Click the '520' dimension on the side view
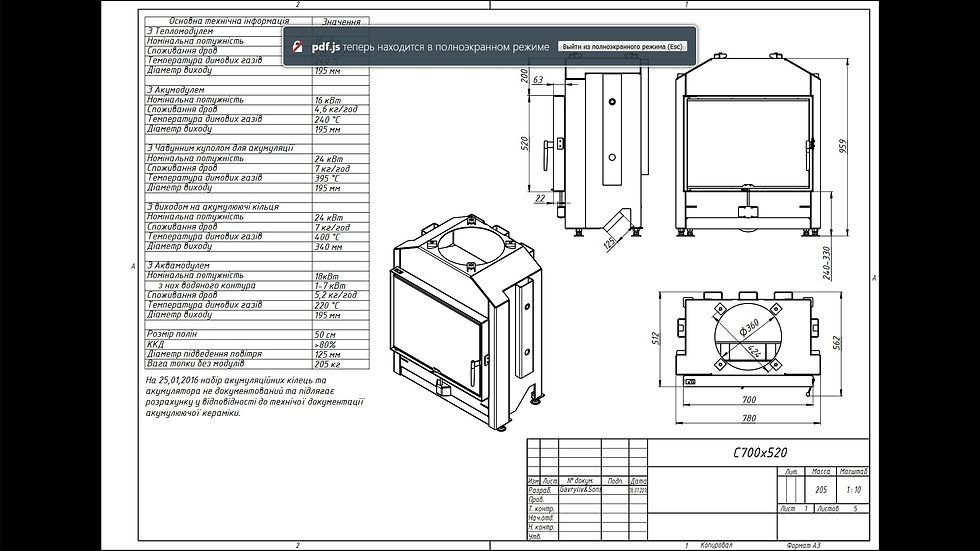This screenshot has width=980, height=551. coord(524,144)
